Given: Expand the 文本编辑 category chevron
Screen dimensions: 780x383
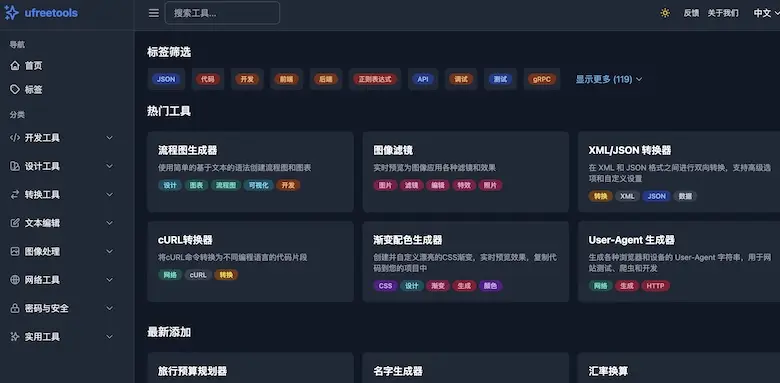Looking at the screenshot, I should click(109, 223).
